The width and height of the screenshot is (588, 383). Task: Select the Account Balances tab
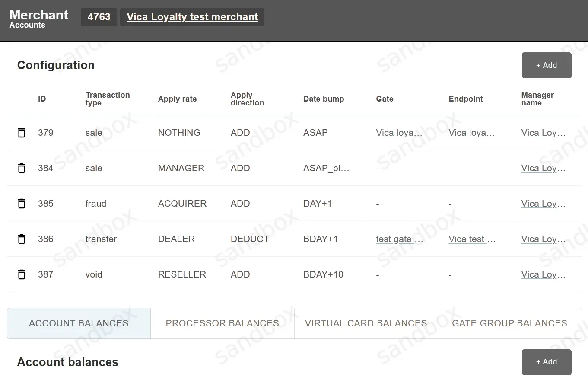(x=79, y=323)
